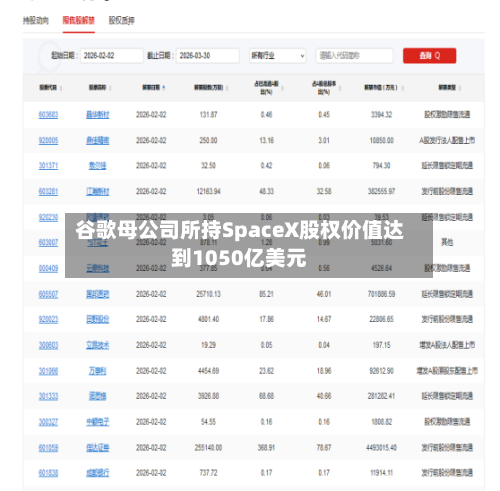This screenshot has width=500, height=491.
Task: Open stock name link in row 920005
Action: pos(98,141)
